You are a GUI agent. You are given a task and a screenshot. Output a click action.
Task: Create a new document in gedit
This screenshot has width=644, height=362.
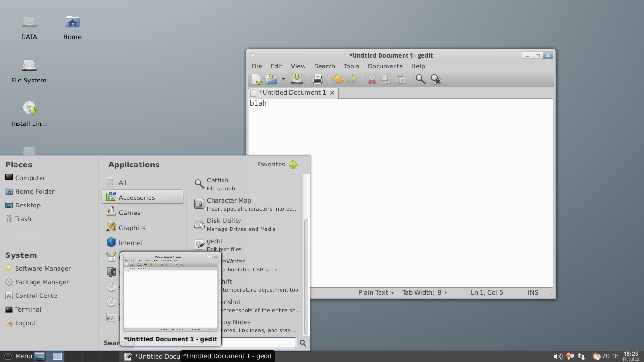[x=257, y=79]
